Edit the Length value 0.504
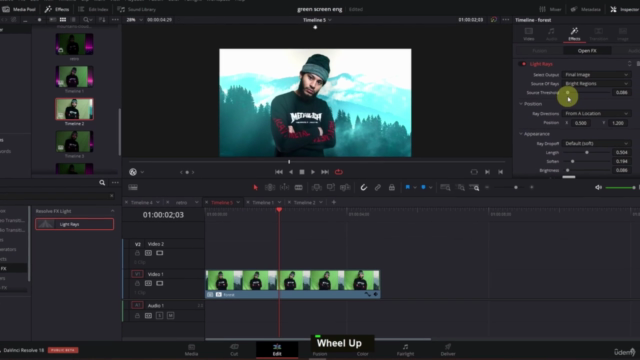Image resolution: width=640 pixels, height=360 pixels. [621, 152]
